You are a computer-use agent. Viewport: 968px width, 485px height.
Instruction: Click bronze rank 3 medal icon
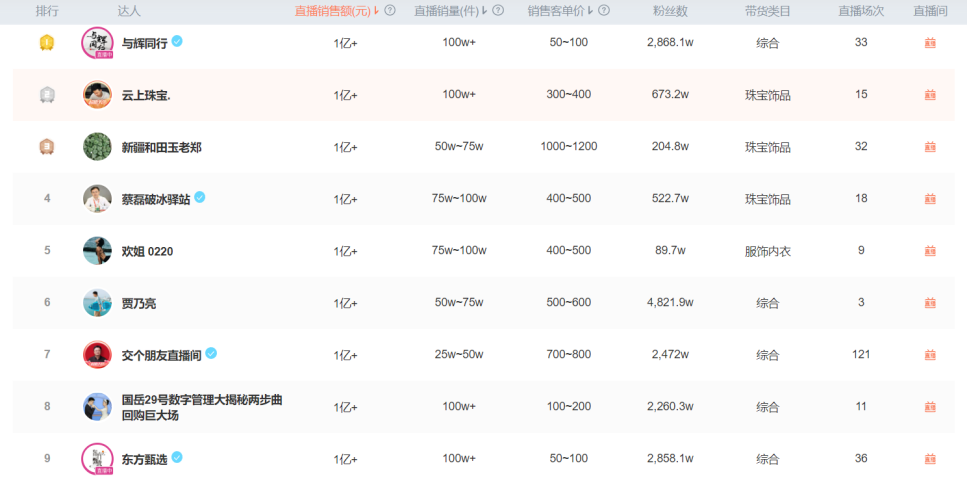(47, 146)
